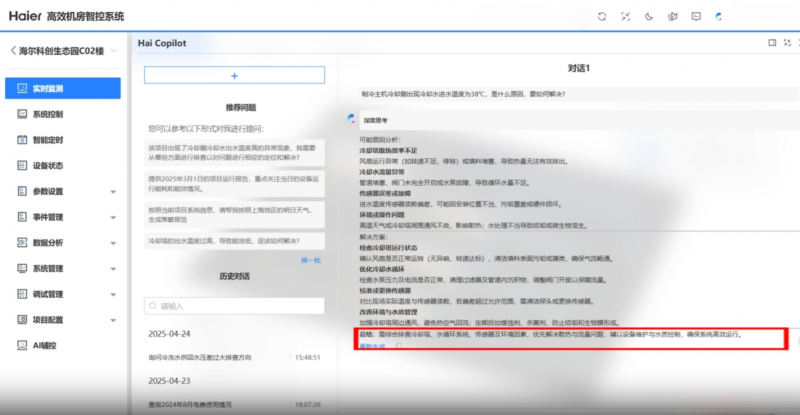Toggle the side panel layout icon
The width and height of the screenshot is (800, 415).
tap(771, 43)
